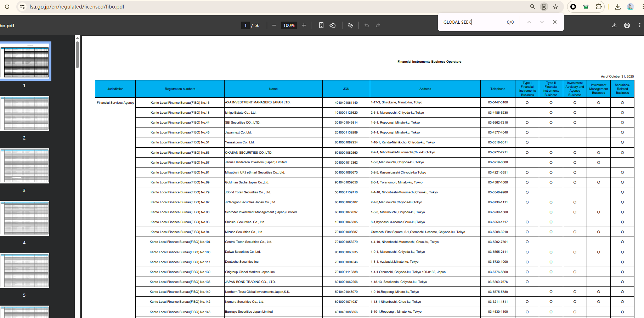Click the page number input field
This screenshot has width=644, height=318.
tap(245, 25)
